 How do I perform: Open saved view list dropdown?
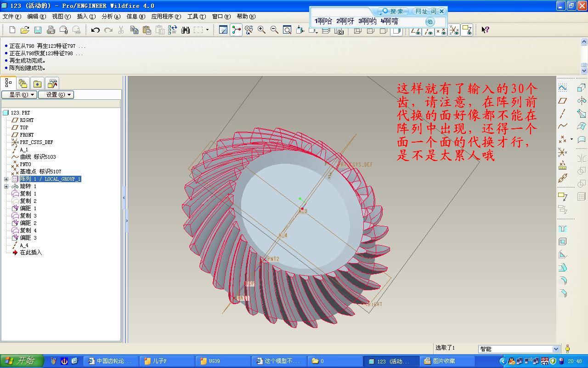pos(317,32)
